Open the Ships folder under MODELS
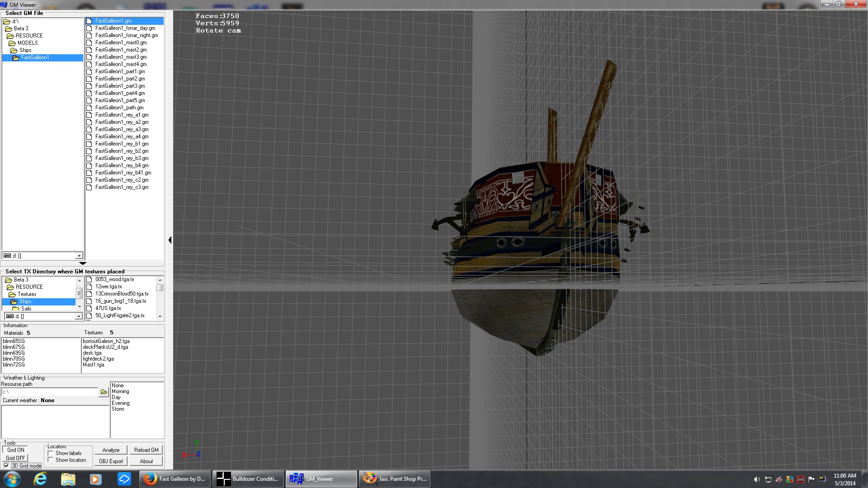868x488 pixels. coord(21,50)
